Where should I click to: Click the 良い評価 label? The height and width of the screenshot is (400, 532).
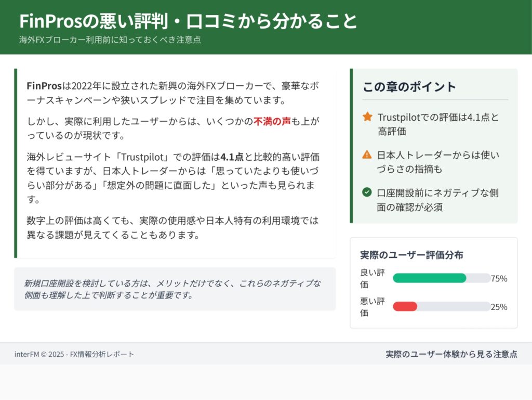pyautogui.click(x=372, y=278)
